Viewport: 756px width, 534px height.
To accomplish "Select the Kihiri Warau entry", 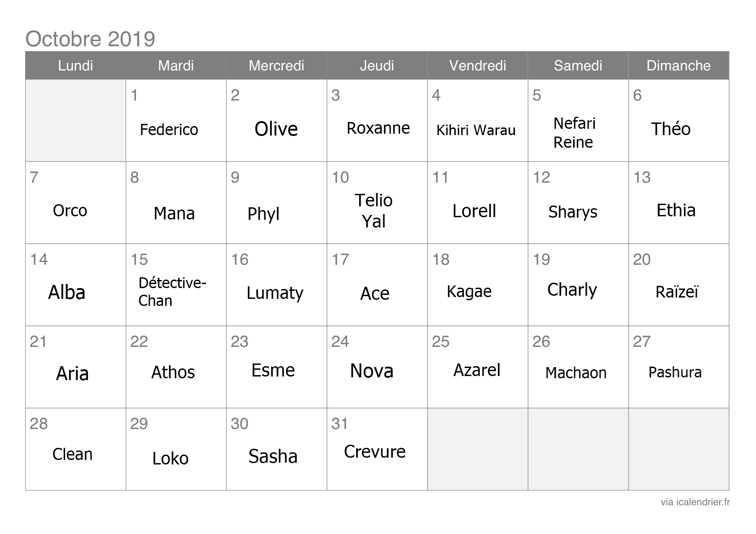I will [476, 130].
